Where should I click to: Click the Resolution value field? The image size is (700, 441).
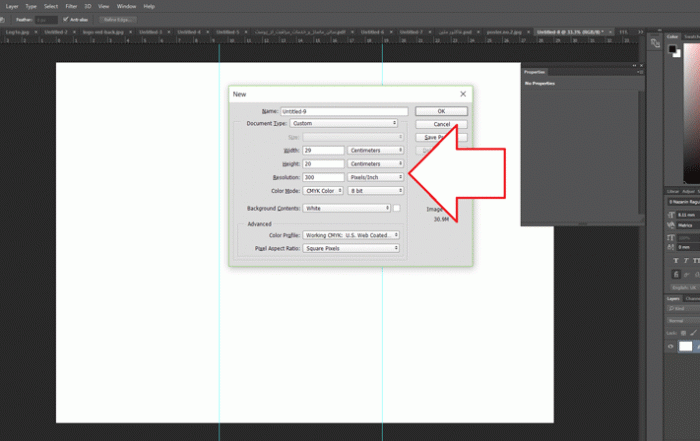click(x=323, y=177)
